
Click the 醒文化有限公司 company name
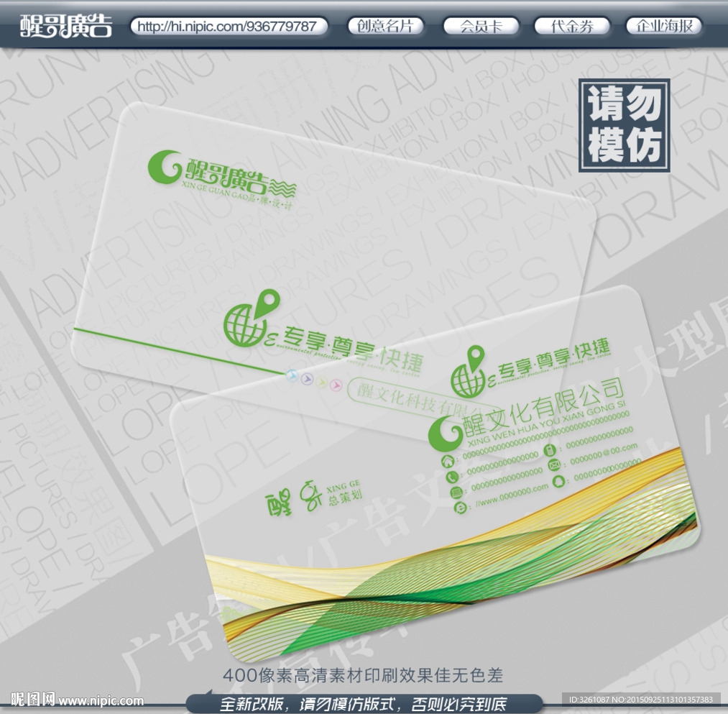(x=544, y=407)
